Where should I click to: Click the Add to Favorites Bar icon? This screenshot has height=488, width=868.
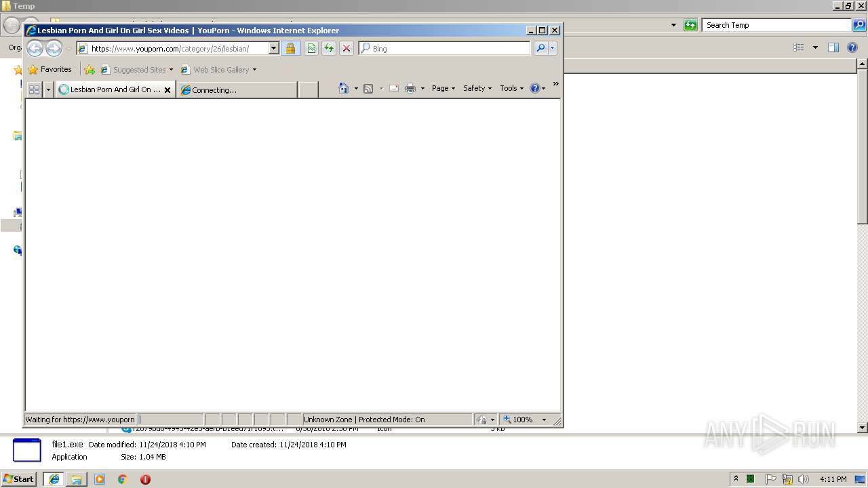pyautogui.click(x=90, y=69)
